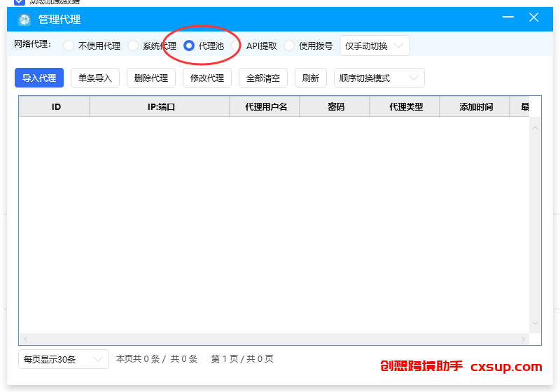Click the 全部清空 button
Screen dimensions: 560x392
263,78
